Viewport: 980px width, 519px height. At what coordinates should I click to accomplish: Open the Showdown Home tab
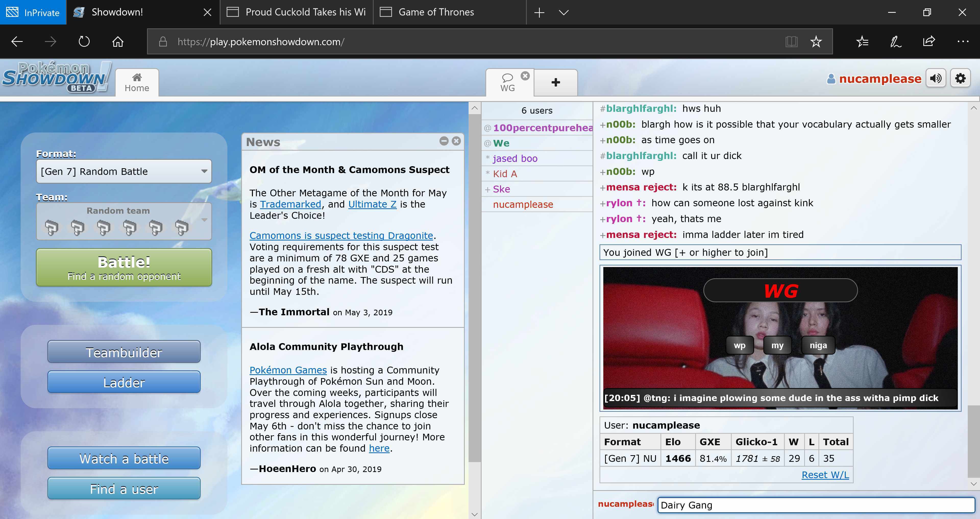(137, 82)
